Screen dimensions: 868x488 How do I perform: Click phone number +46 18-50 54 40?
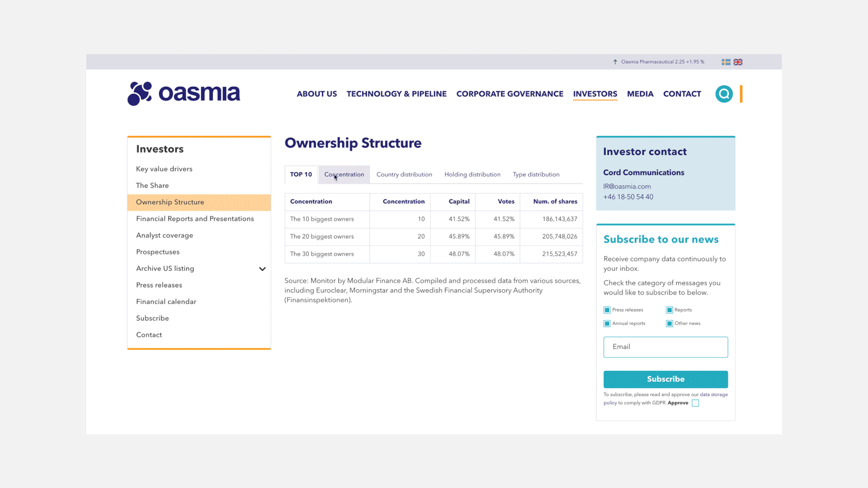(x=628, y=197)
